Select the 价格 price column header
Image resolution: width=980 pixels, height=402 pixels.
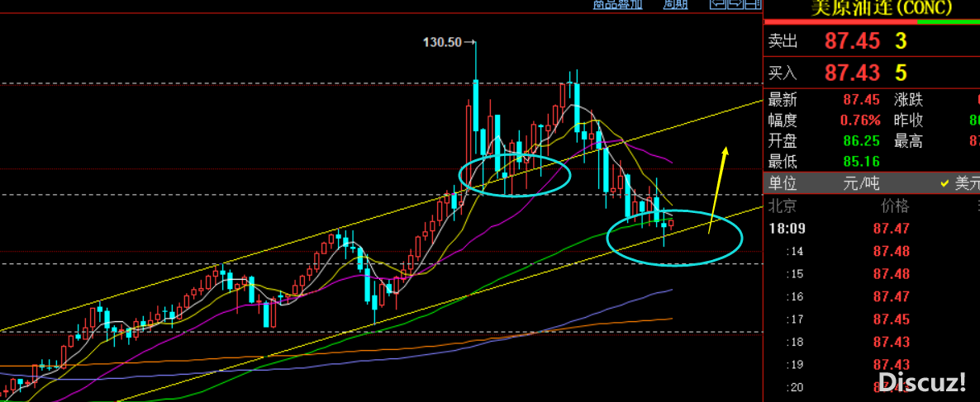(x=894, y=206)
